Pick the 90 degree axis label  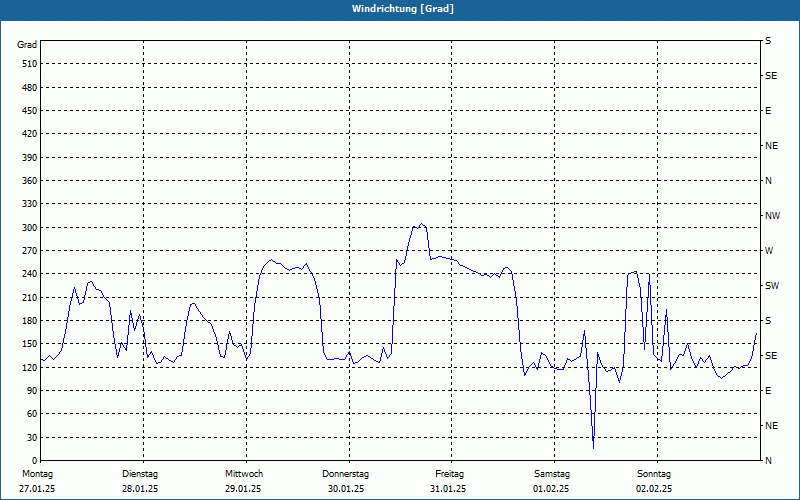tap(30, 391)
